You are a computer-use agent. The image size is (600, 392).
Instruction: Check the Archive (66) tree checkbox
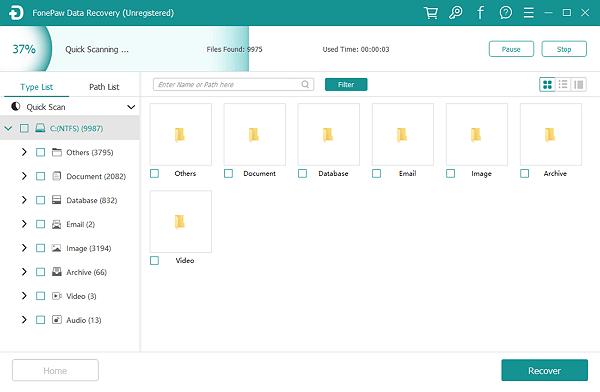(40, 272)
